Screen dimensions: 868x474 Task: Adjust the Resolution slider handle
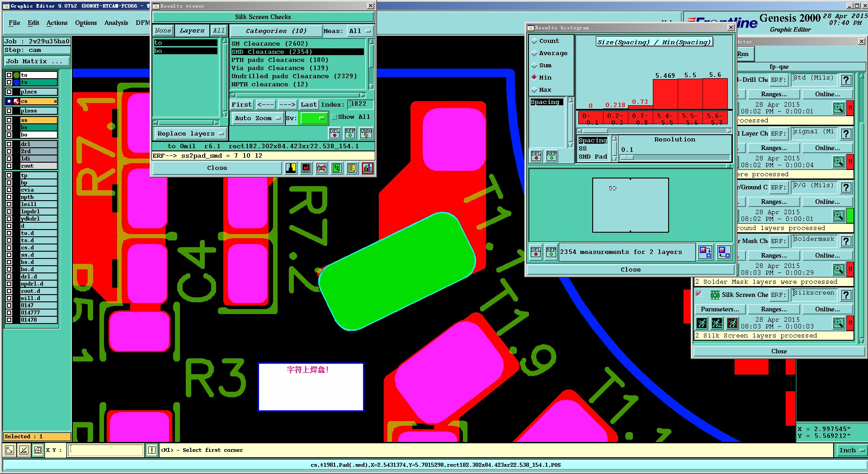tap(627, 158)
